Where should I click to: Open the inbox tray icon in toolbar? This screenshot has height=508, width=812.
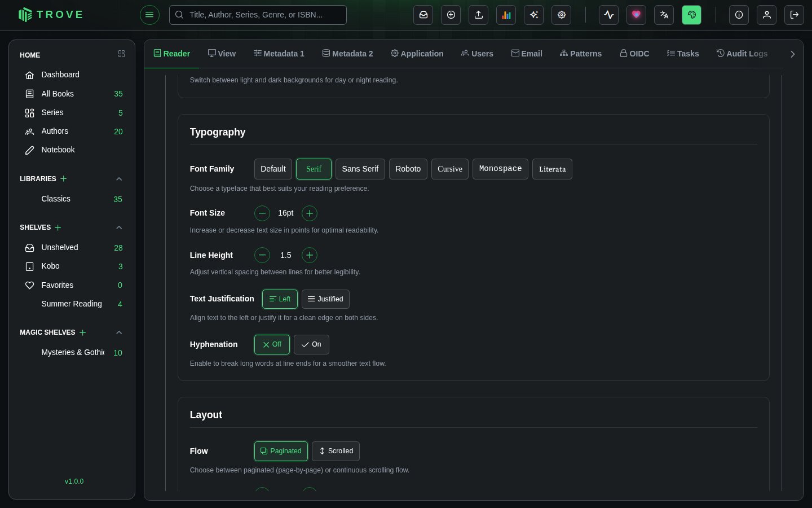423,15
